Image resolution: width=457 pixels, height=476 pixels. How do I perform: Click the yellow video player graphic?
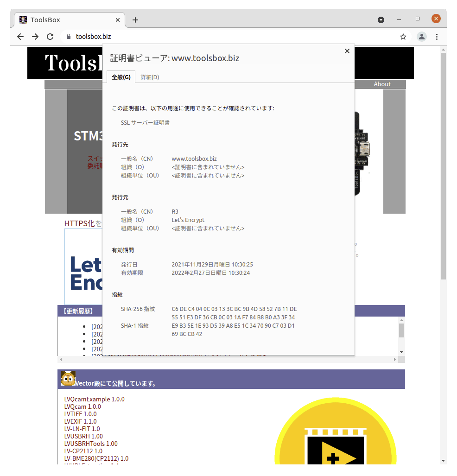click(x=335, y=431)
